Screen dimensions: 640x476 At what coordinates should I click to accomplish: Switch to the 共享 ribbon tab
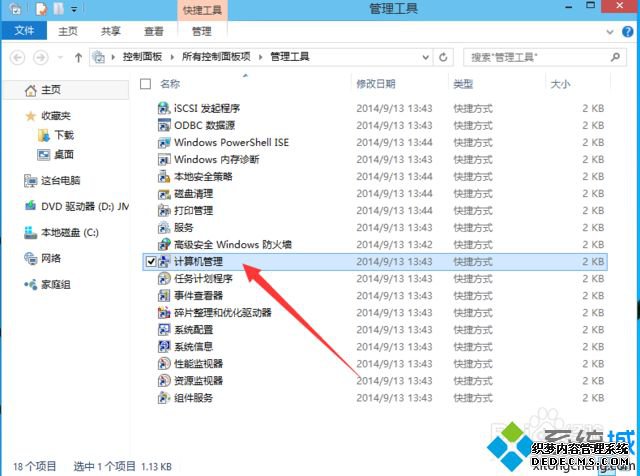coord(111,31)
